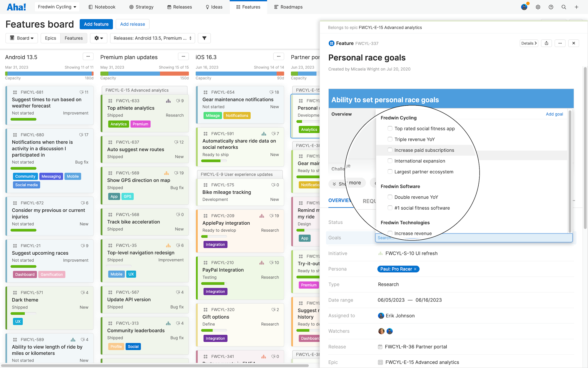The width and height of the screenshot is (588, 368).
Task: Click the Add goal link
Action: click(x=554, y=114)
